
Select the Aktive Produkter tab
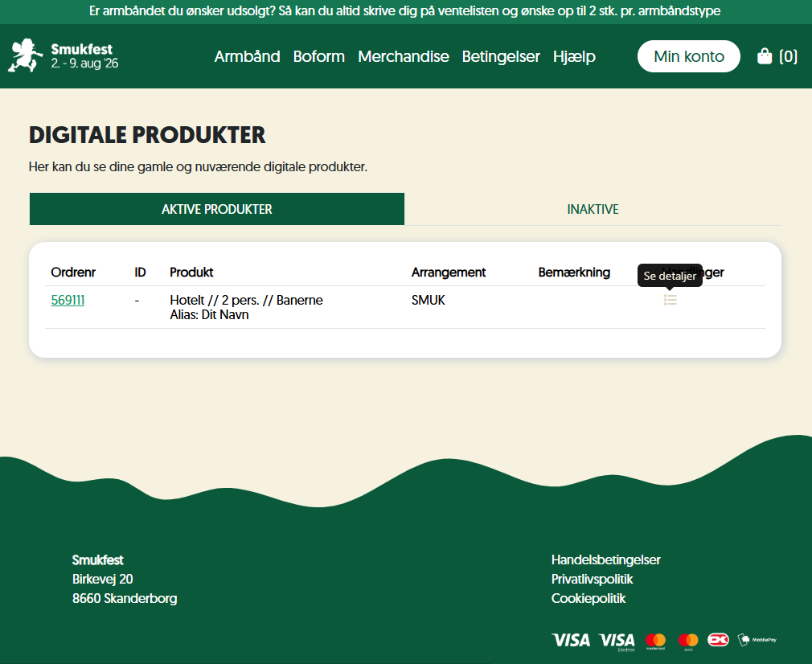(217, 209)
